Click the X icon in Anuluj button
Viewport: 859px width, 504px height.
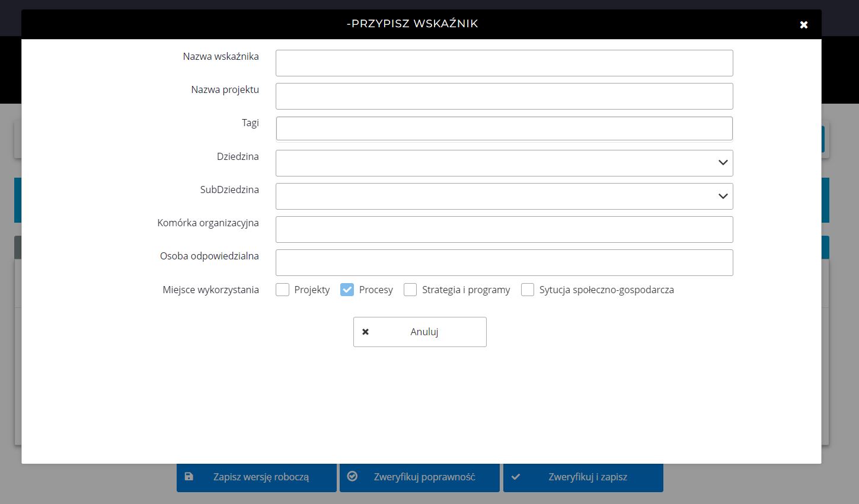click(365, 332)
